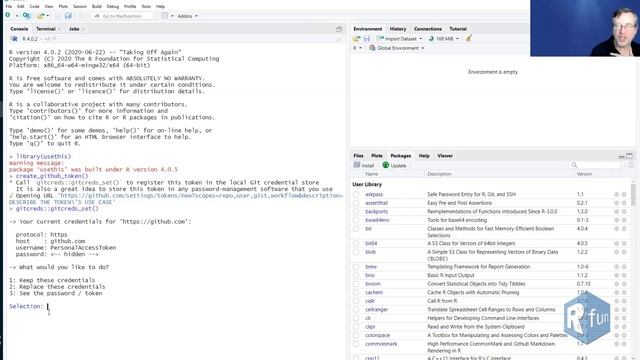Tick the bit package checkbox

(x=356, y=229)
